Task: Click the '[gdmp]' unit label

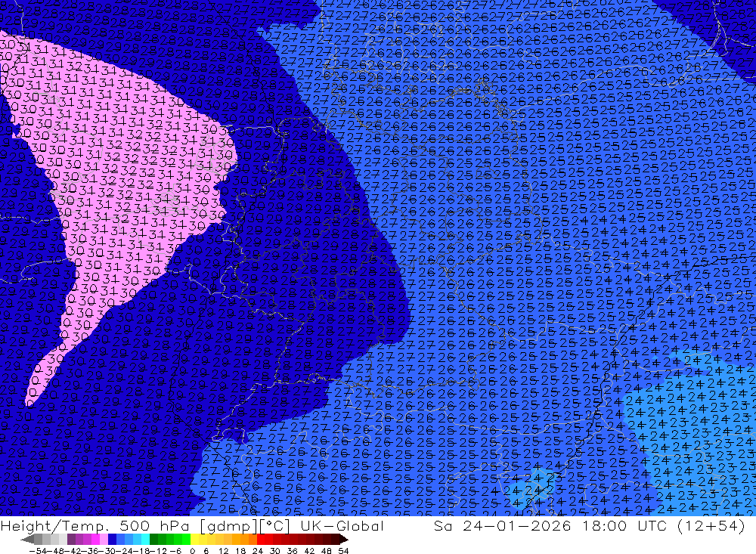Action: [228, 526]
